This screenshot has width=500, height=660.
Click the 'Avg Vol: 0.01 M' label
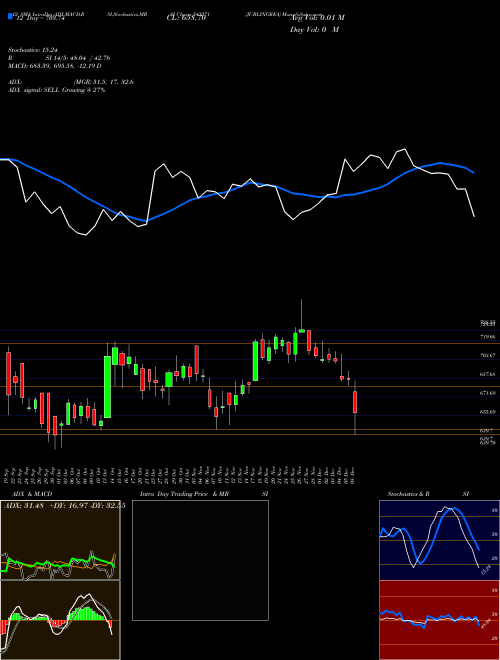click(x=317, y=18)
